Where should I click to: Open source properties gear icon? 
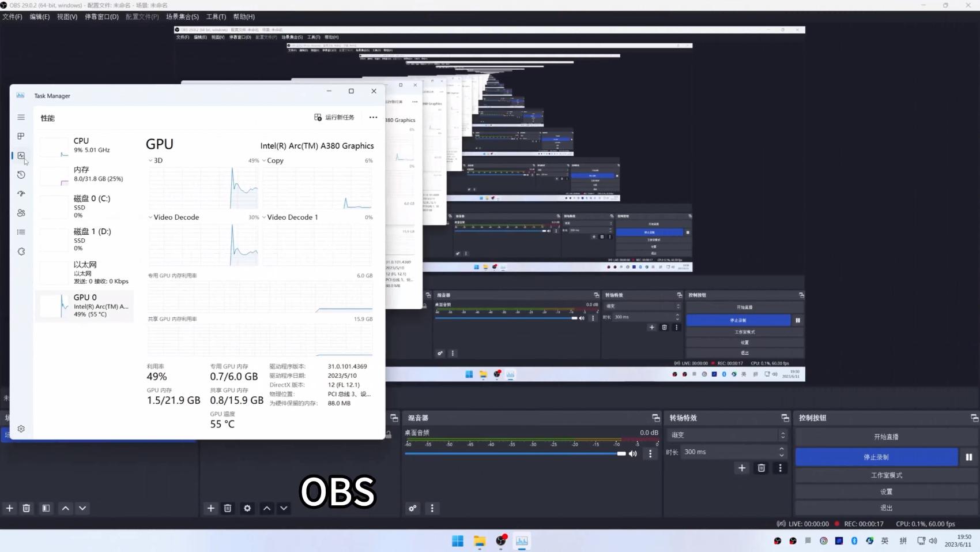(x=247, y=508)
